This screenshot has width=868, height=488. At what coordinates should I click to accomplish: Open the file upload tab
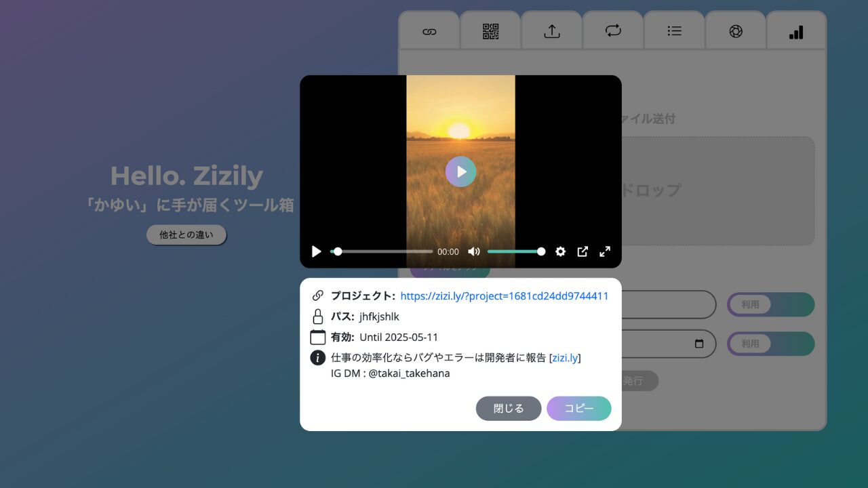(552, 31)
